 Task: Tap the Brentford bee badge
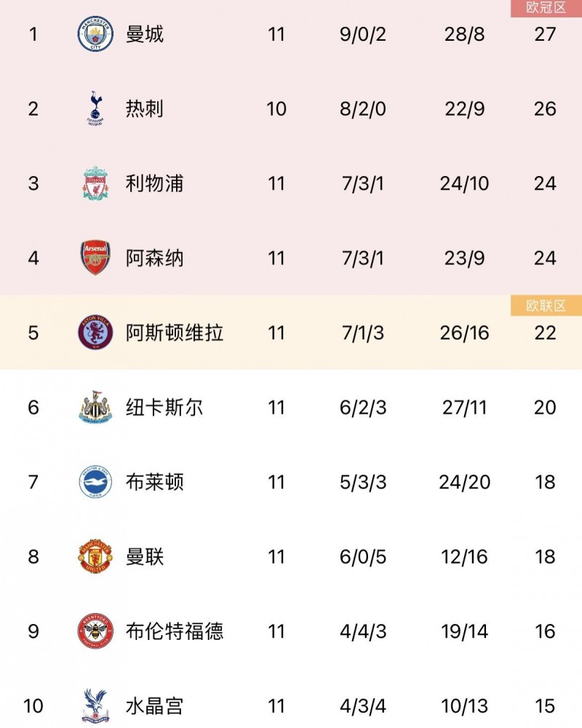(x=95, y=631)
